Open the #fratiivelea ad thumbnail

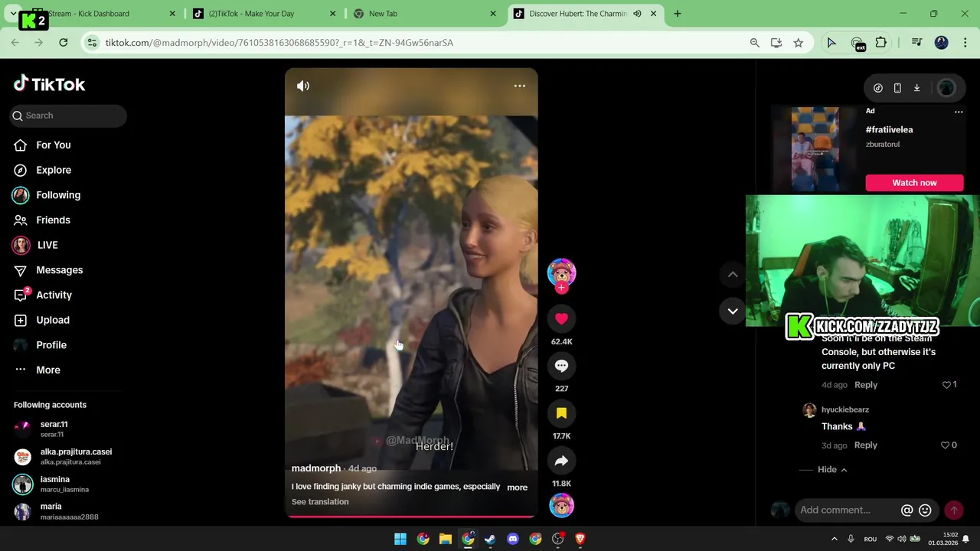coord(815,149)
